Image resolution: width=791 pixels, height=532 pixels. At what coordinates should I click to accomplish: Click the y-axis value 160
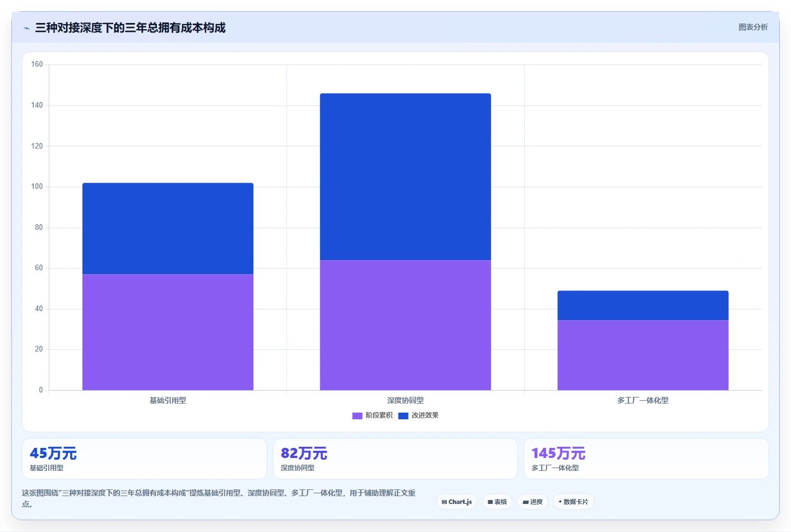coord(37,64)
